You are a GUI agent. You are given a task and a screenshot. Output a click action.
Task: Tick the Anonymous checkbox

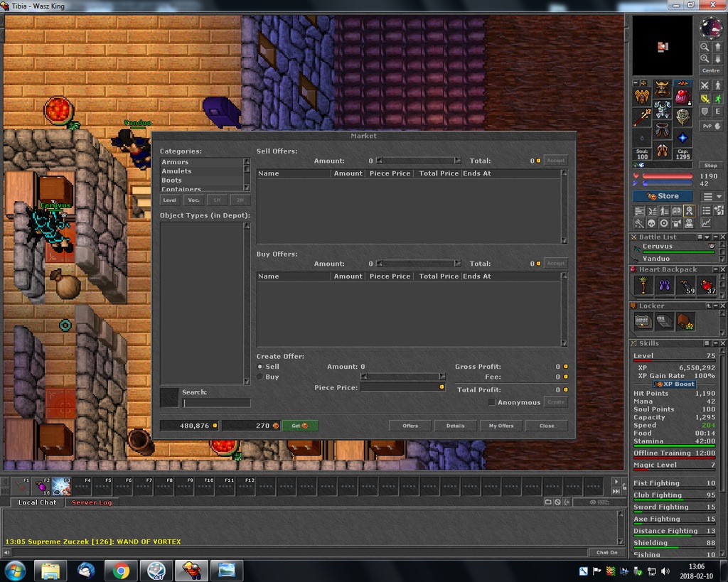492,402
